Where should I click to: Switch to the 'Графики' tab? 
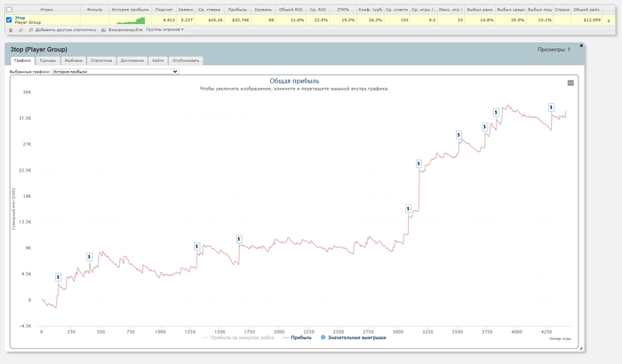(22, 60)
